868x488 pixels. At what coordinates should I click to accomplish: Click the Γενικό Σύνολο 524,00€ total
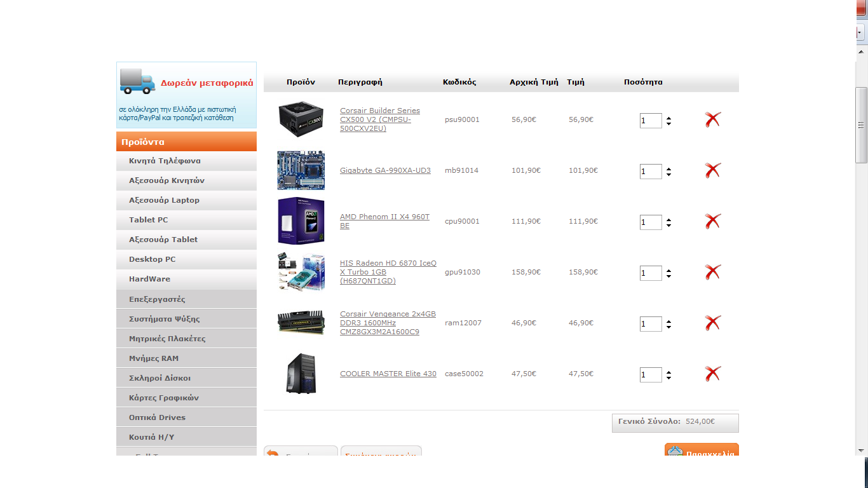pyautogui.click(x=675, y=423)
